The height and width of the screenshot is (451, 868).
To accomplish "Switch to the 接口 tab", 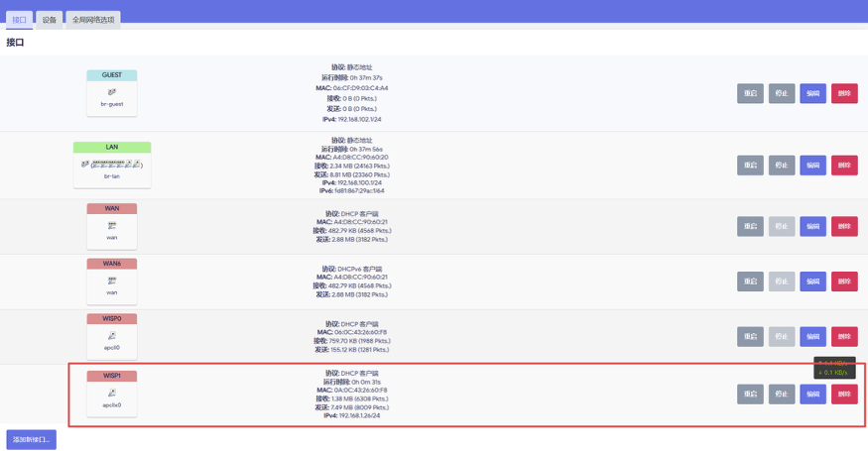I will pos(20,20).
